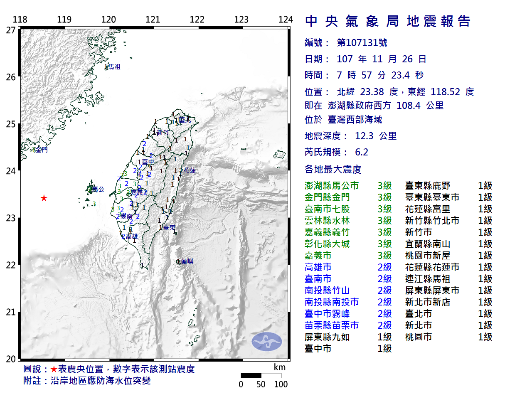This screenshot has width=532, height=399.
Task: Click the depth value 12.3 公里
Action: [x=376, y=136]
